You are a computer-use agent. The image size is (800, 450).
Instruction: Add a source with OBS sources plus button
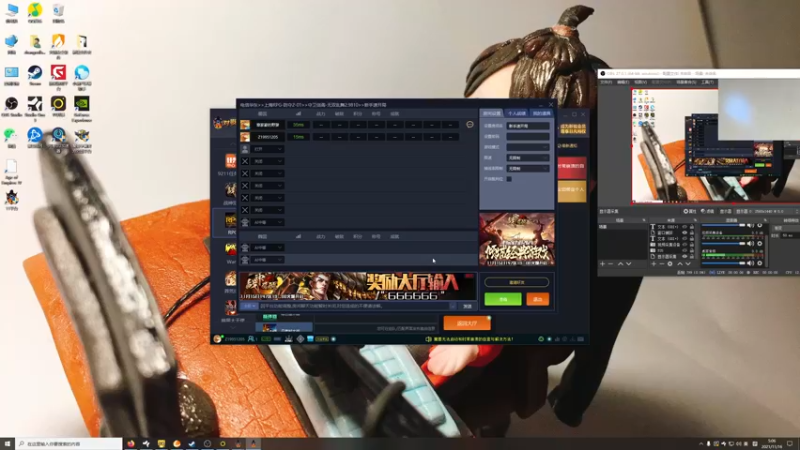pos(654,264)
